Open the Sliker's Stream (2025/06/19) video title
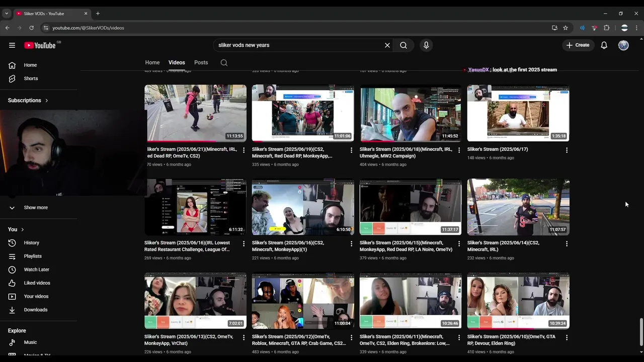The height and width of the screenshot is (362, 644). coord(292,152)
